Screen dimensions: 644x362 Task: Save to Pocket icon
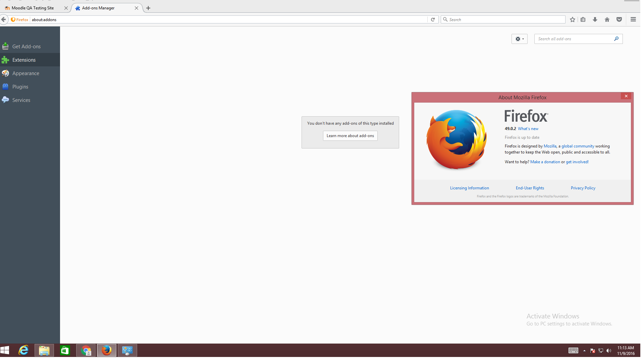(x=619, y=19)
